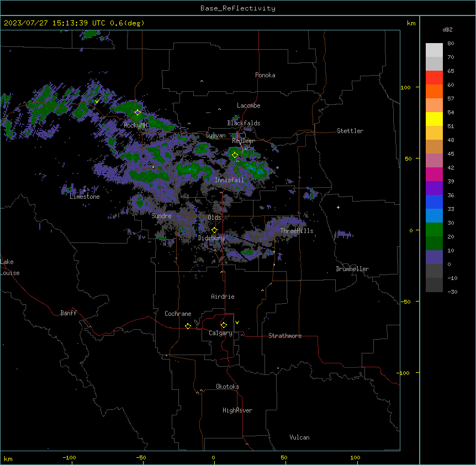Select the HighRiver label

(237, 410)
